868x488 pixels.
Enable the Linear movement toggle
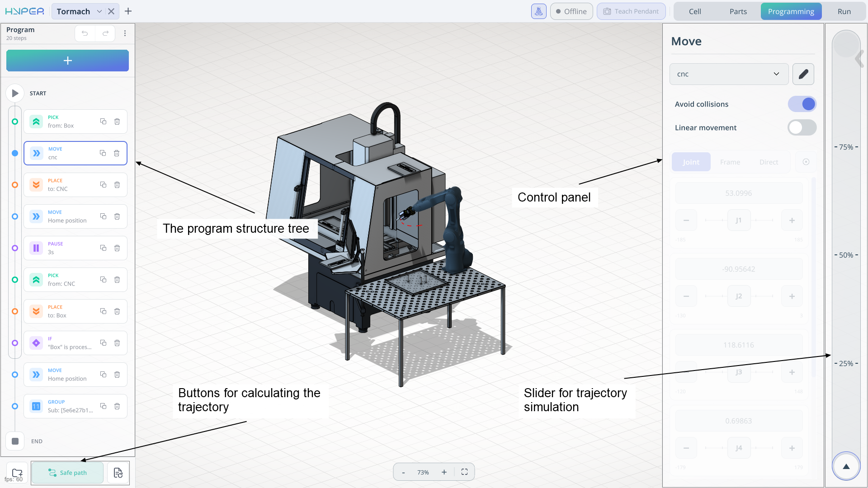click(802, 128)
